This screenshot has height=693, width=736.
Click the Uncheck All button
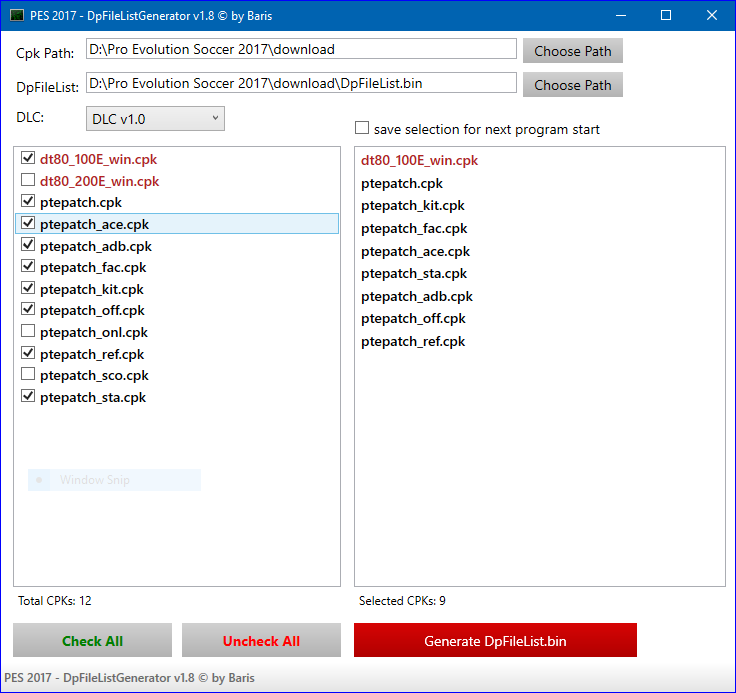261,640
